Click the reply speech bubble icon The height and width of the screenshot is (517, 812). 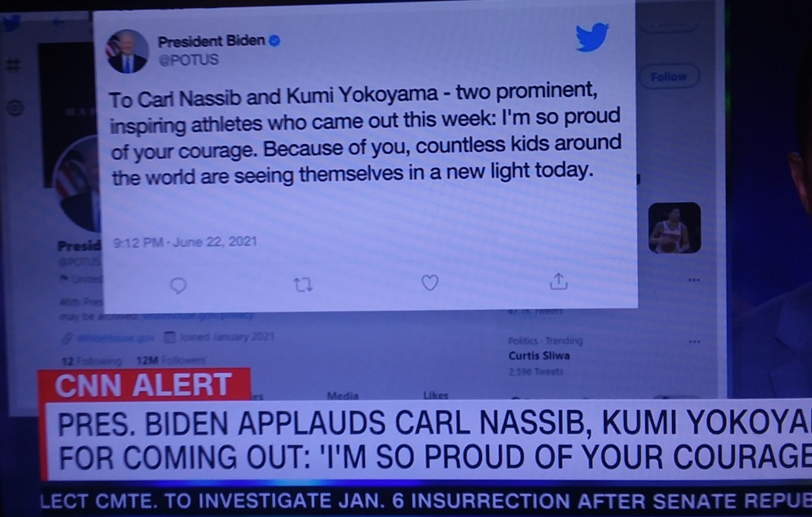click(178, 286)
